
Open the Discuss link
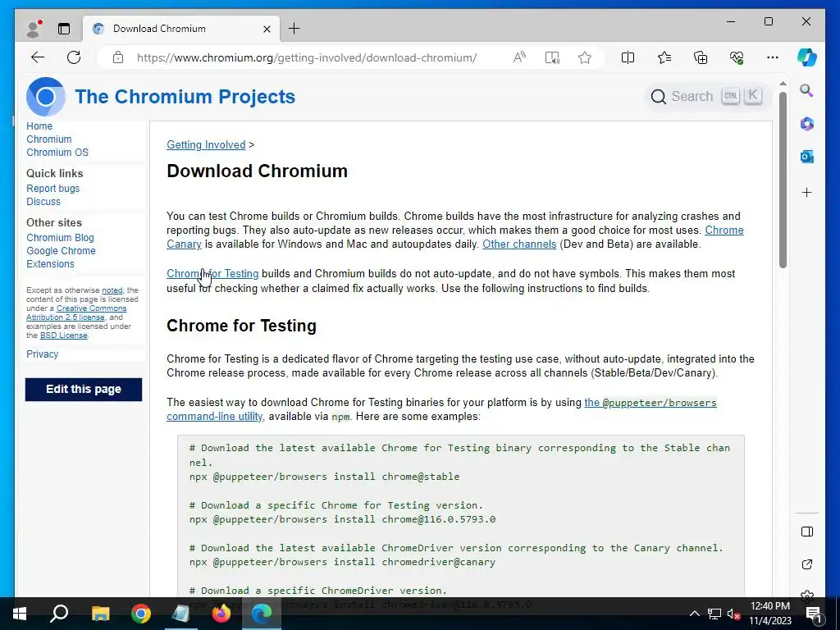pos(43,202)
